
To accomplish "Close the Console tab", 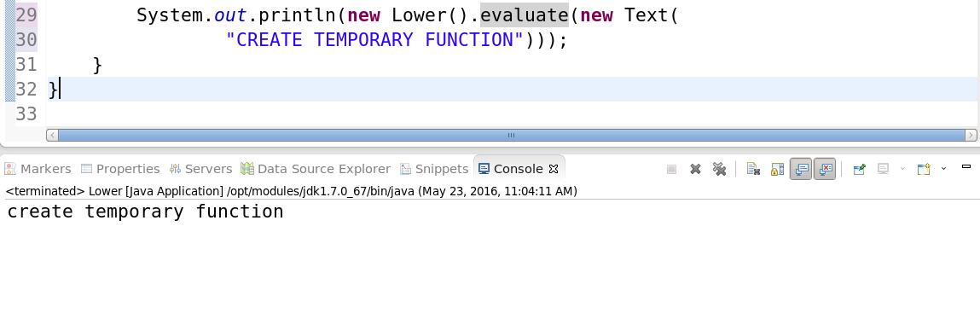I will tap(554, 169).
